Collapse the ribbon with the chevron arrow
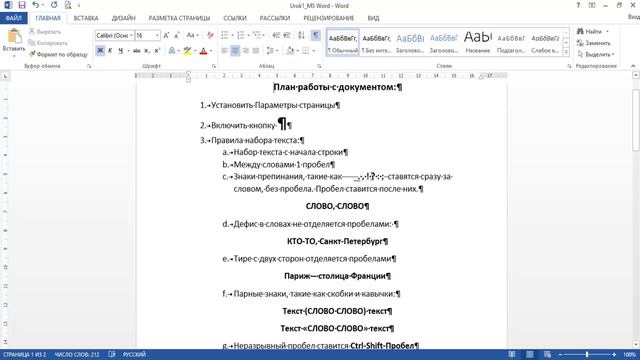 [x=633, y=66]
